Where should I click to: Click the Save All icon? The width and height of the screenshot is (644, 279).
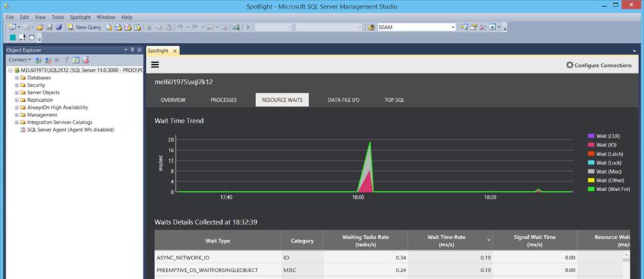click(x=59, y=27)
